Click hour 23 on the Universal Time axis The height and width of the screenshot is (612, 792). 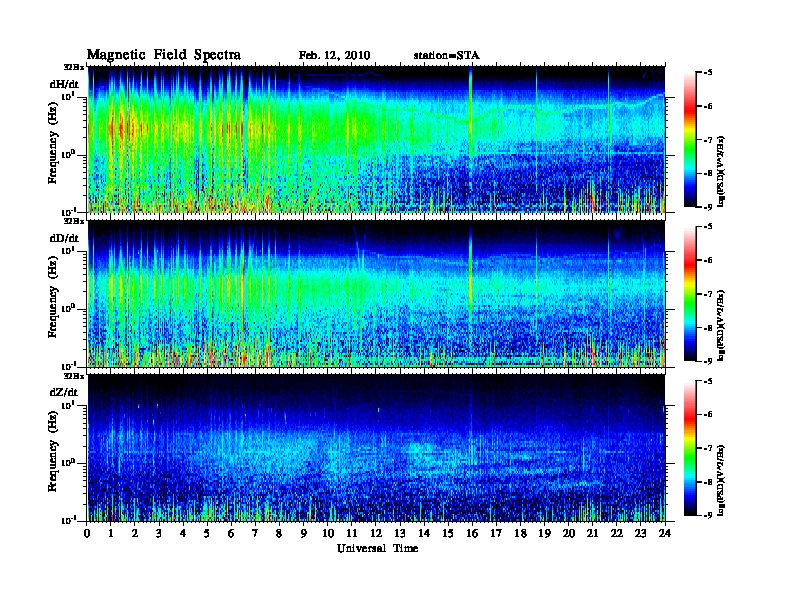coord(641,534)
